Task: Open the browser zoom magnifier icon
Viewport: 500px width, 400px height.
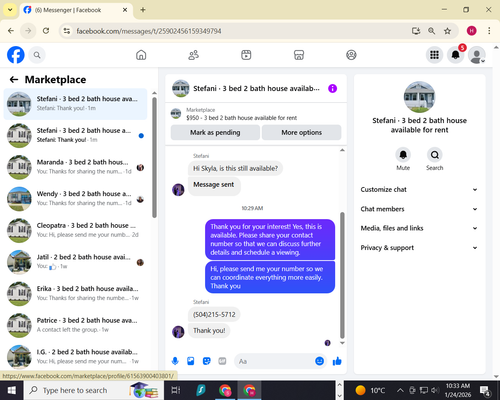Action: (x=431, y=31)
